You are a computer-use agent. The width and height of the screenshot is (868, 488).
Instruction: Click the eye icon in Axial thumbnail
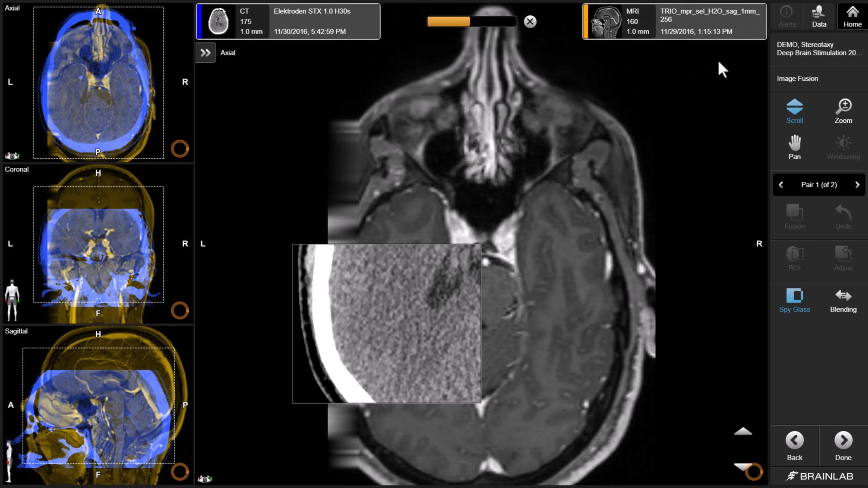(x=12, y=156)
